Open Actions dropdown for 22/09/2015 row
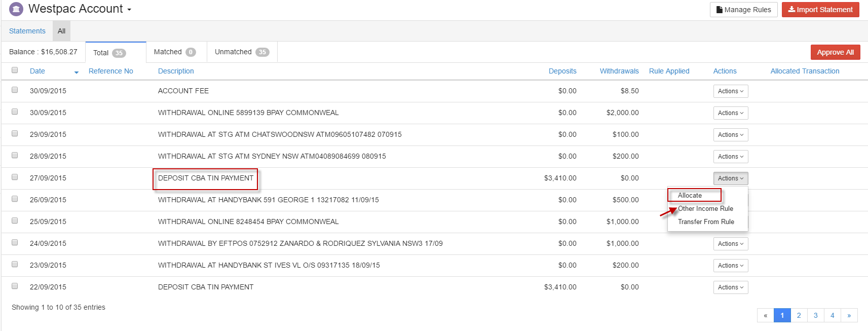Image resolution: width=868 pixels, height=331 pixels. 731,287
